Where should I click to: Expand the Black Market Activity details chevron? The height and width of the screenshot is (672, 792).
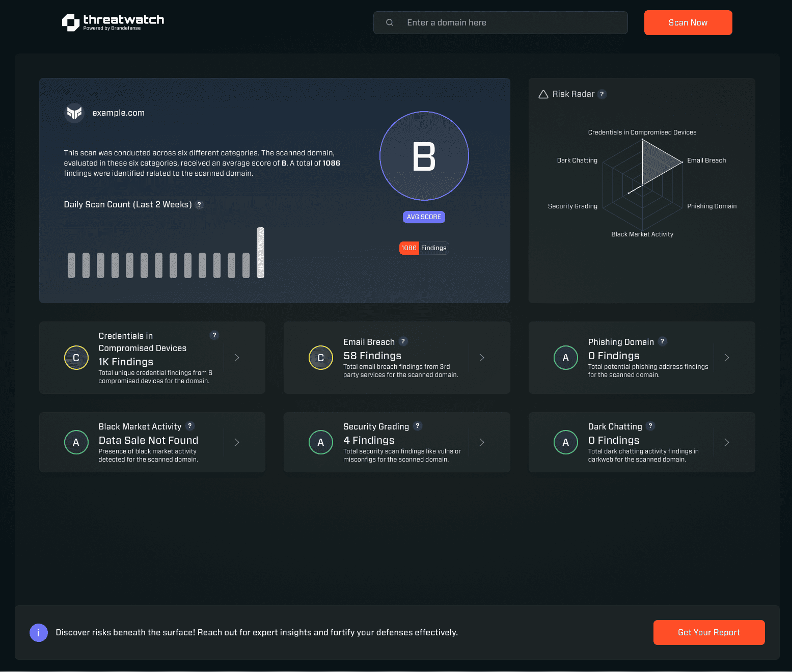pos(236,442)
